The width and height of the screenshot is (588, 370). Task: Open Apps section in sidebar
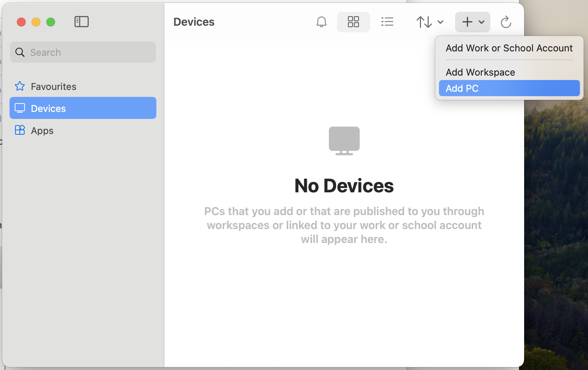click(x=42, y=130)
